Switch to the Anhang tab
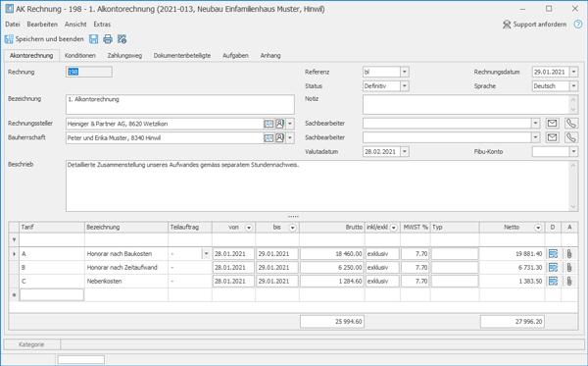Image resolution: width=588 pixels, height=366 pixels. pyautogui.click(x=270, y=56)
